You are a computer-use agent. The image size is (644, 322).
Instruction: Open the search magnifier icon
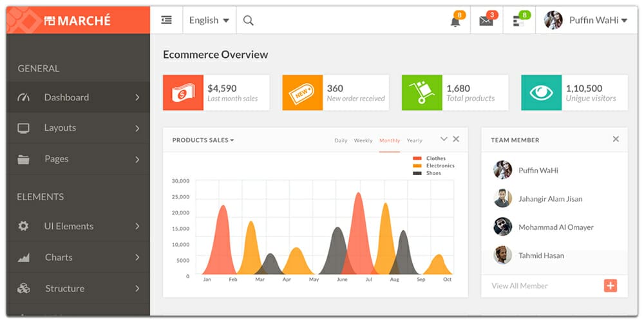click(x=248, y=20)
